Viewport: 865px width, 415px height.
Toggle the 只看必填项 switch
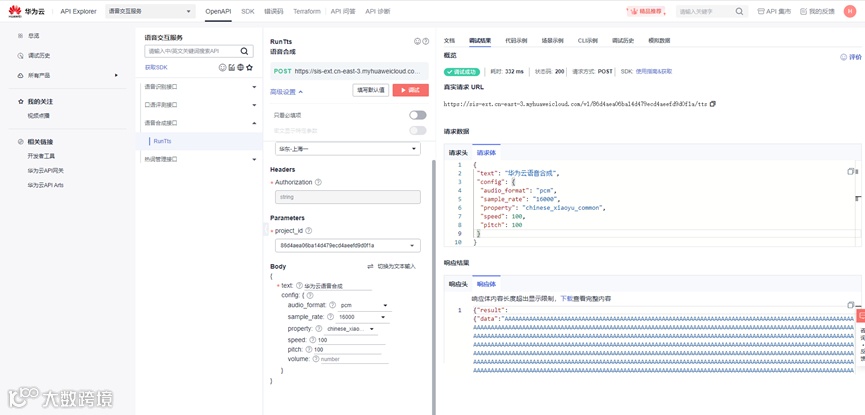418,115
